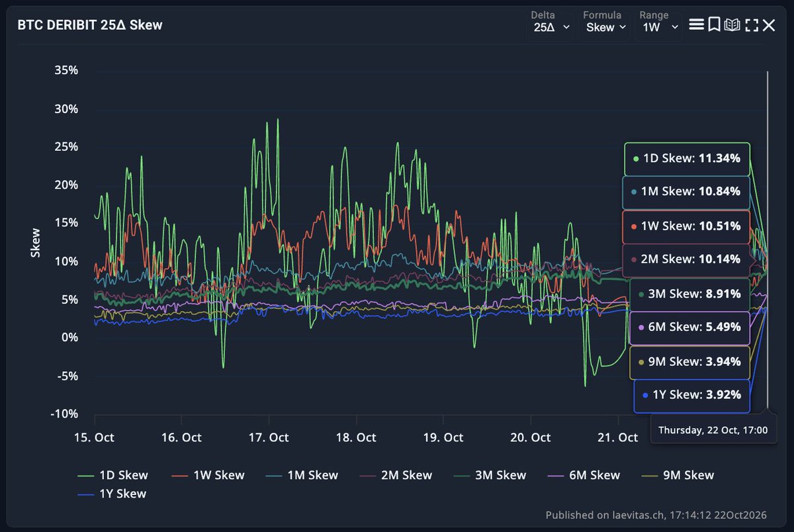Click the 0% y-axis label
Image resolution: width=794 pixels, height=532 pixels.
[70, 337]
